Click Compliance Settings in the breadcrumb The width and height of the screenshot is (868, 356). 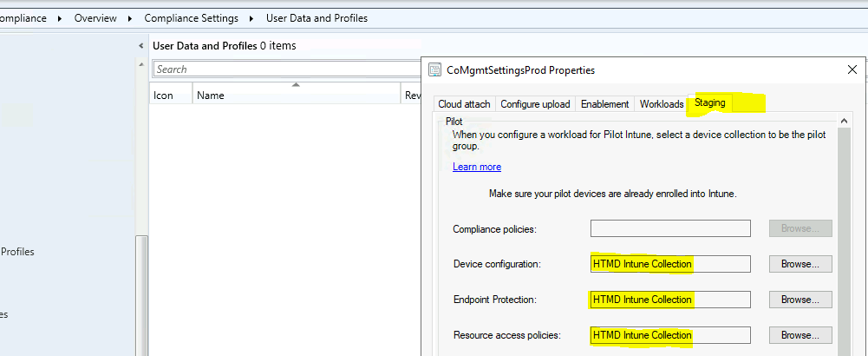click(191, 18)
